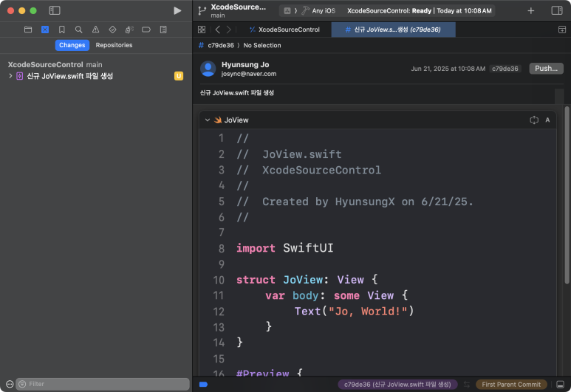Click the add editor split icon
This screenshot has height=392, width=571.
click(562, 30)
